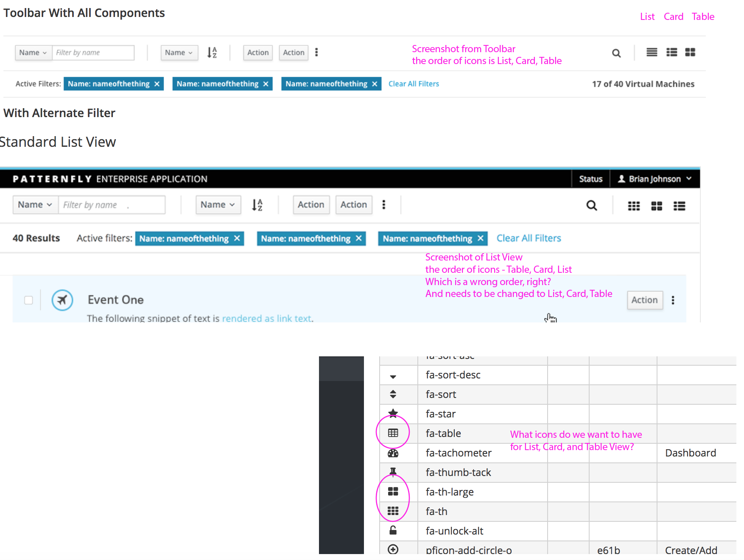Open the kebab menu in the List View toolbar
Screen dimensions: 744x560
pos(384,204)
